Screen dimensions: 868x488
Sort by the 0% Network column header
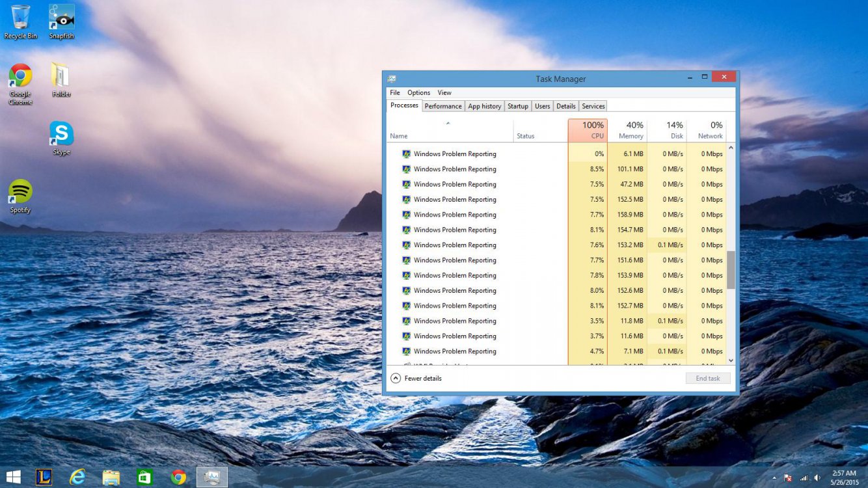(707, 130)
